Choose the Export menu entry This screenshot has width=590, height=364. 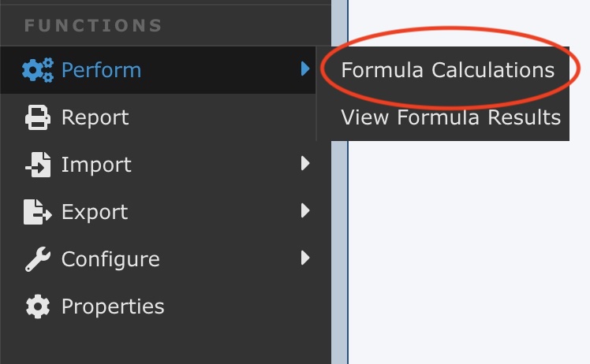95,212
